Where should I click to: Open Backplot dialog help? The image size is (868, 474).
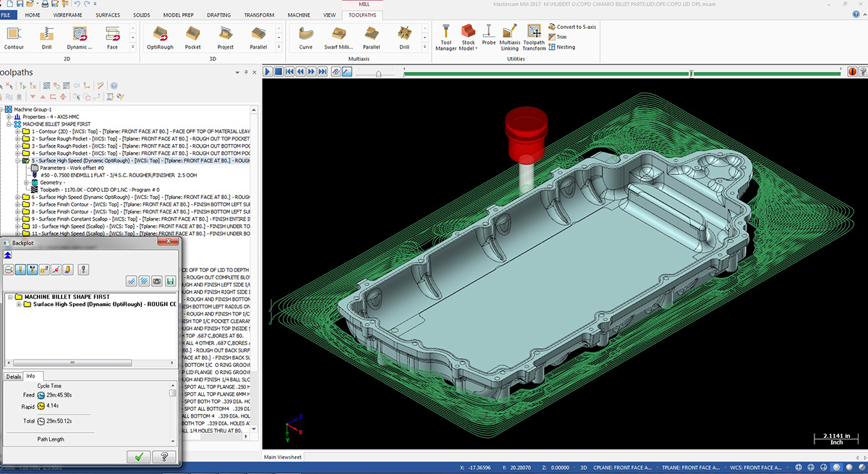[164, 457]
